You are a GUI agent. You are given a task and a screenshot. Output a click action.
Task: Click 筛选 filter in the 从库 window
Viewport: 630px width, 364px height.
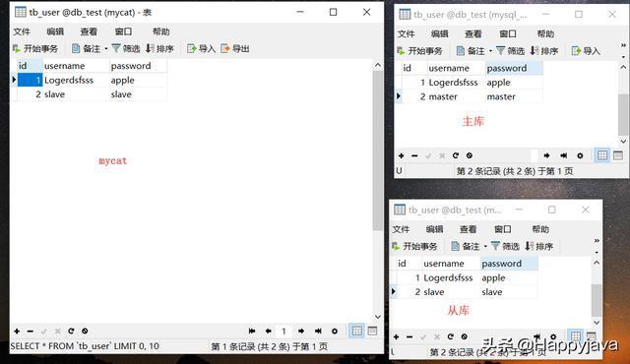pos(505,246)
